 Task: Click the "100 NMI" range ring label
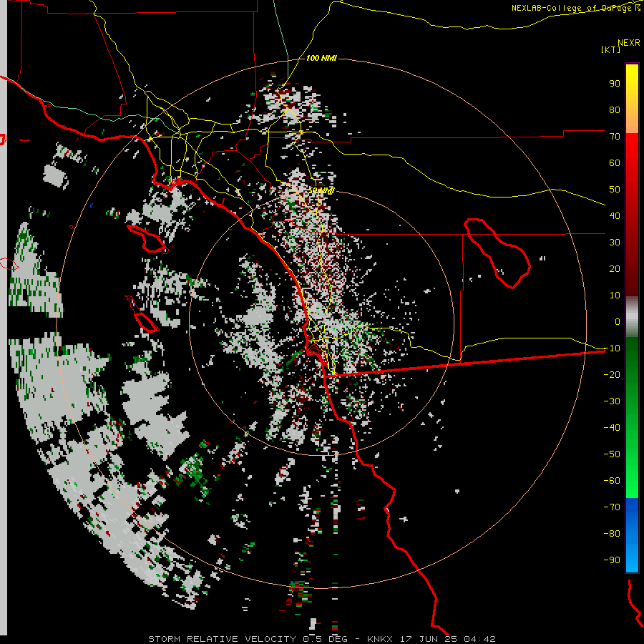(x=321, y=59)
